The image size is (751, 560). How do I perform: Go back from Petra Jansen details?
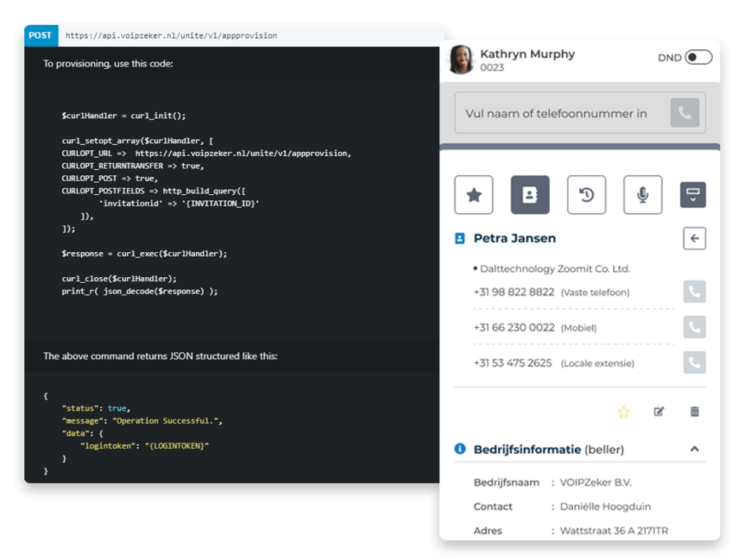(694, 238)
